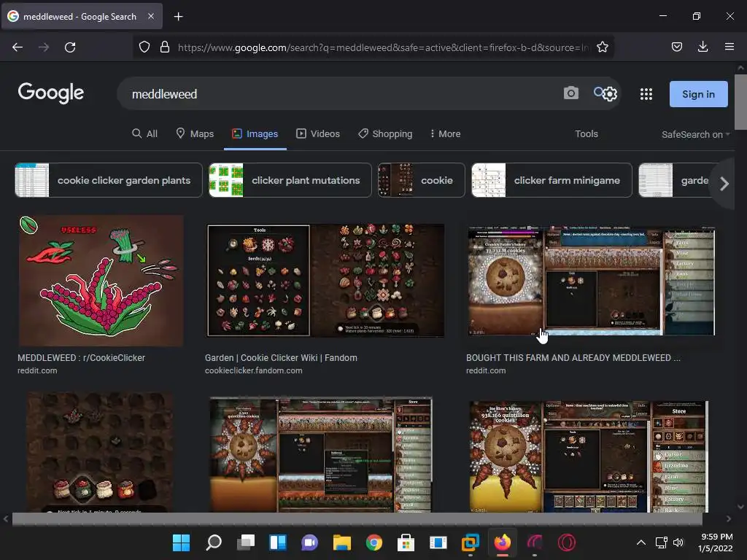Show hidden system tray icons
Image resolution: width=747 pixels, height=560 pixels.
click(x=641, y=542)
